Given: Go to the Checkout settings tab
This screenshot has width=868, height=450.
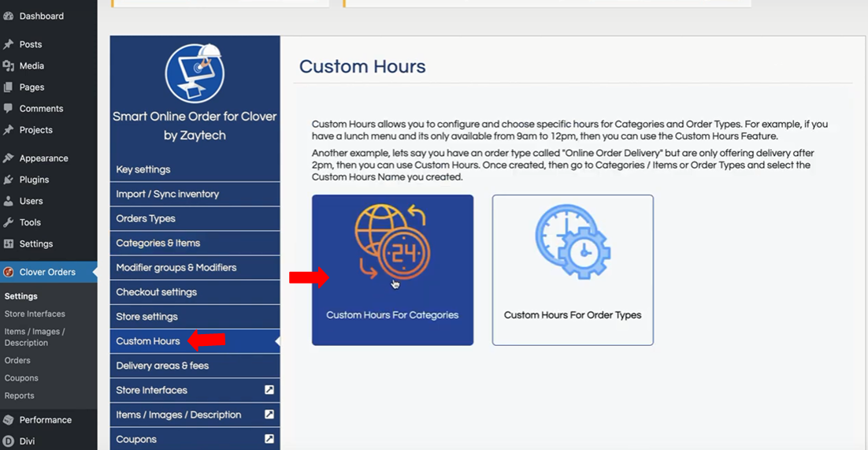Looking at the screenshot, I should click(x=195, y=292).
